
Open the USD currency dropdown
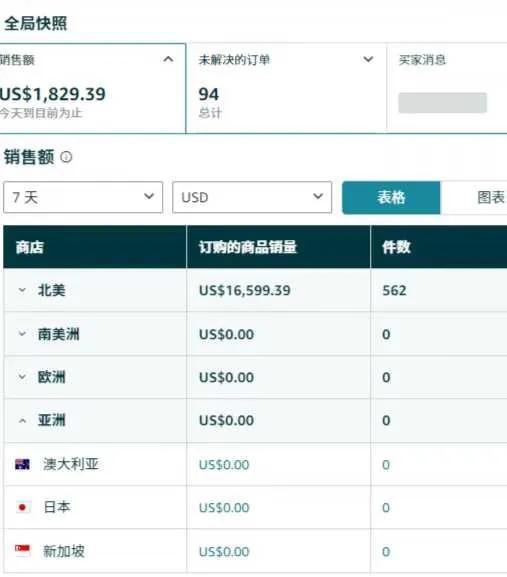coord(252,197)
